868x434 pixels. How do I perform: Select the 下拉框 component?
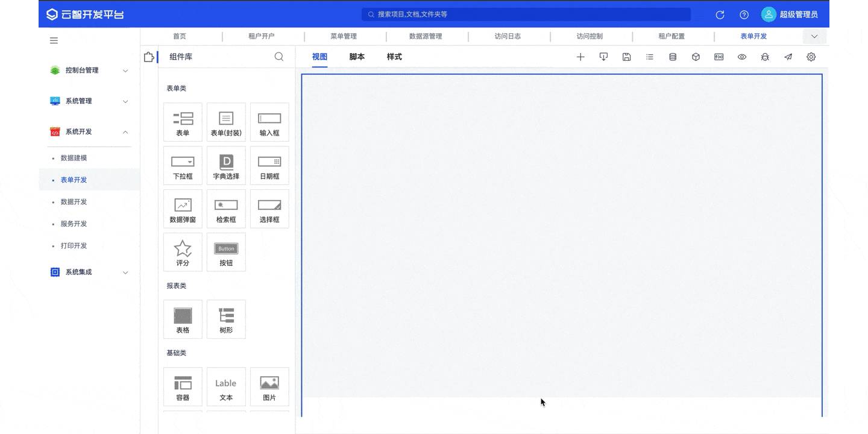(x=183, y=165)
